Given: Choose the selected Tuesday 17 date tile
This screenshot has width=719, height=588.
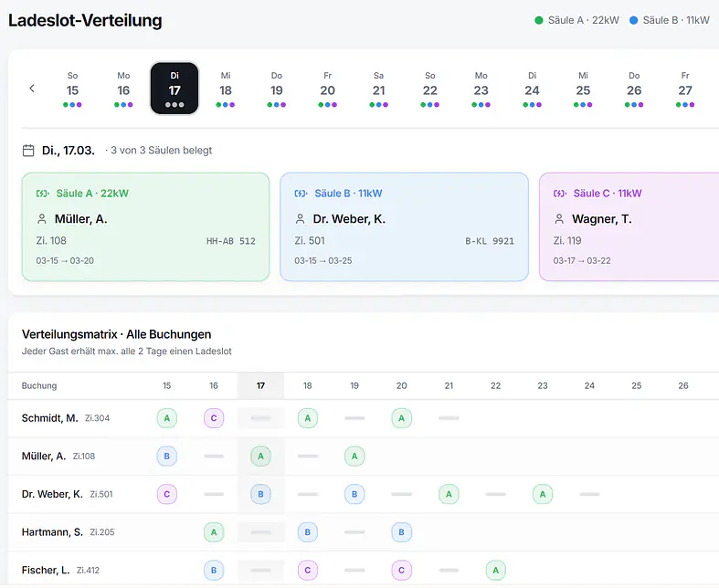Looking at the screenshot, I should (x=174, y=89).
